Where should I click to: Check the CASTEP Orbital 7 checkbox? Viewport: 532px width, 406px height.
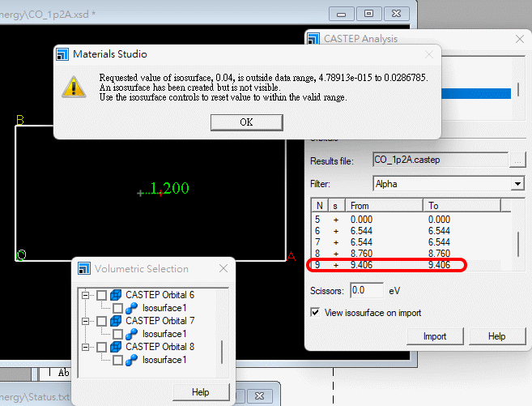pos(101,321)
